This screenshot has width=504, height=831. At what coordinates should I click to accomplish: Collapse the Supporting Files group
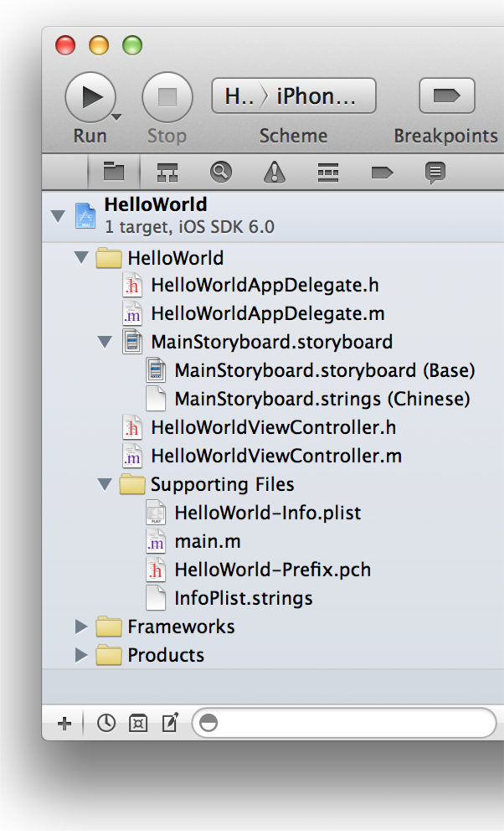pyautogui.click(x=105, y=484)
